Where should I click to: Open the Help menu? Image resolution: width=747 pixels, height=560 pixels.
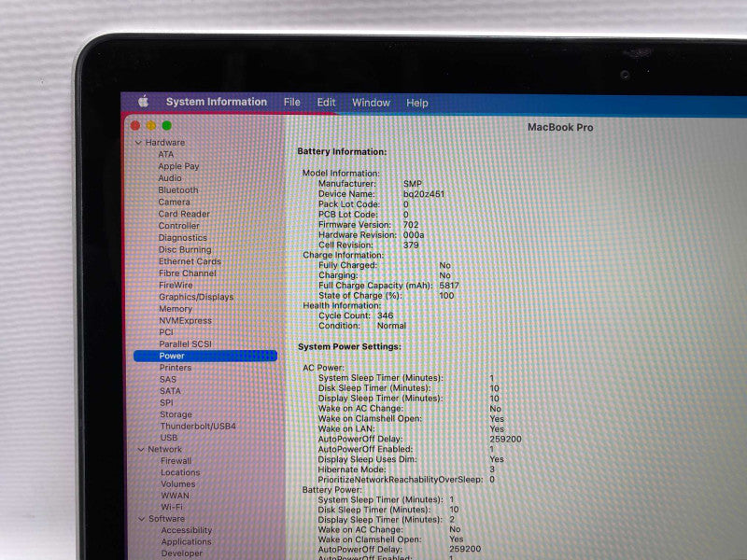(416, 103)
